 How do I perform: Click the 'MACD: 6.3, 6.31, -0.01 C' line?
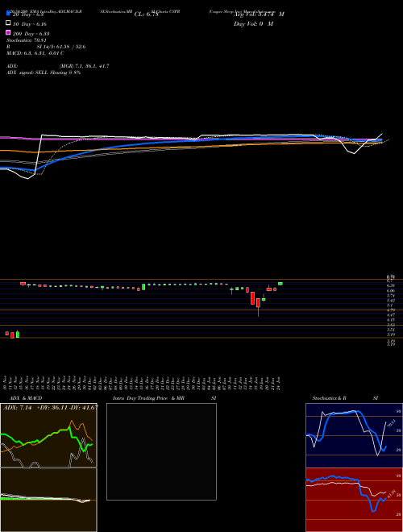click(x=35, y=53)
